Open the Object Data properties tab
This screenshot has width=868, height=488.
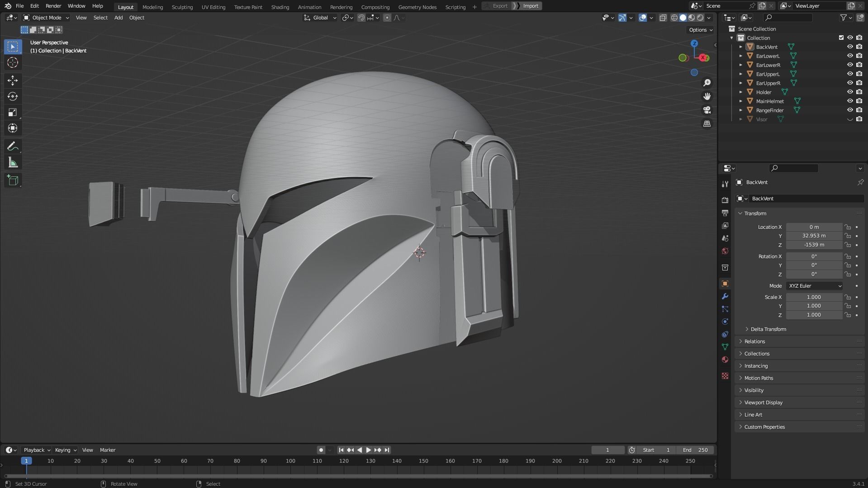pyautogui.click(x=725, y=347)
